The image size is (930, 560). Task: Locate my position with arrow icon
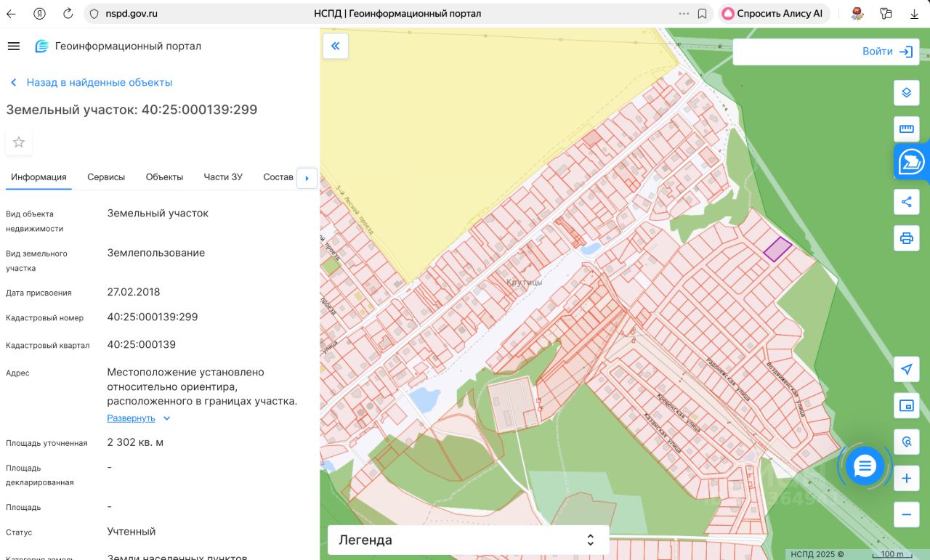pyautogui.click(x=906, y=370)
